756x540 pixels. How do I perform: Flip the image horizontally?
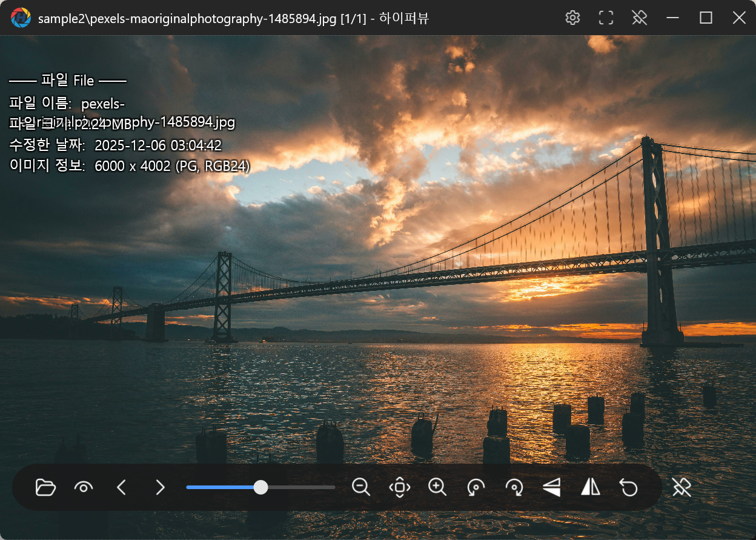click(x=590, y=487)
